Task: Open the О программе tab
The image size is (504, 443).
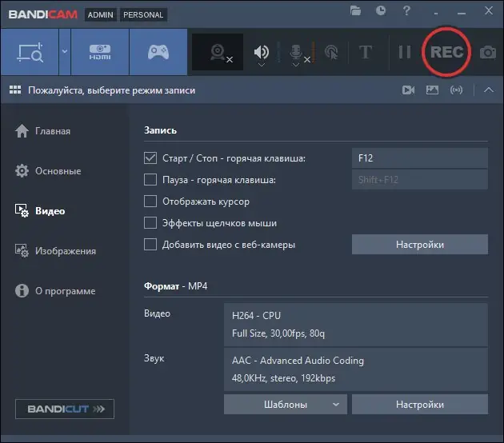Action: (55, 291)
